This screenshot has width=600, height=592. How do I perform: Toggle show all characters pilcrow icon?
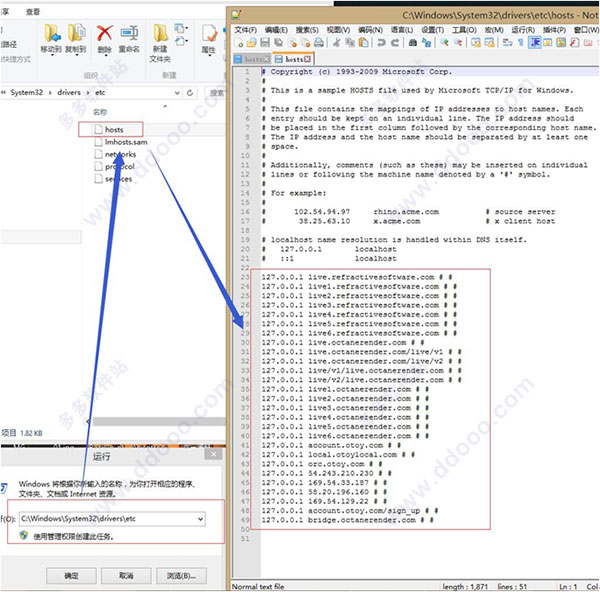(x=521, y=43)
